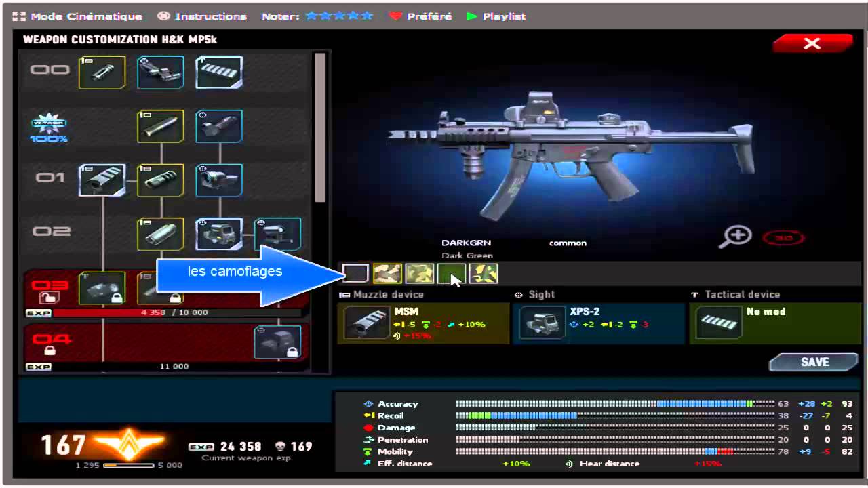This screenshot has width=868, height=488.
Task: Choose the desert tan camo swatch
Action: click(387, 273)
